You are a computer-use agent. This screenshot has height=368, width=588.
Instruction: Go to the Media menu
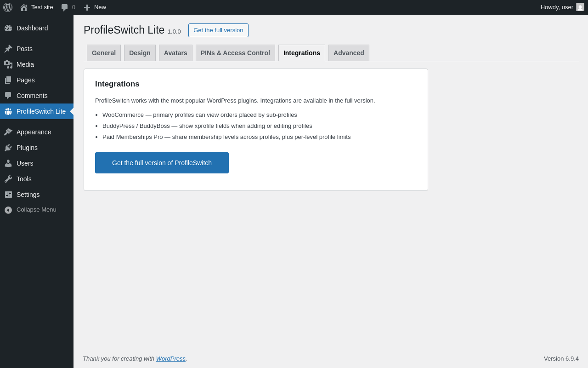click(x=37, y=64)
